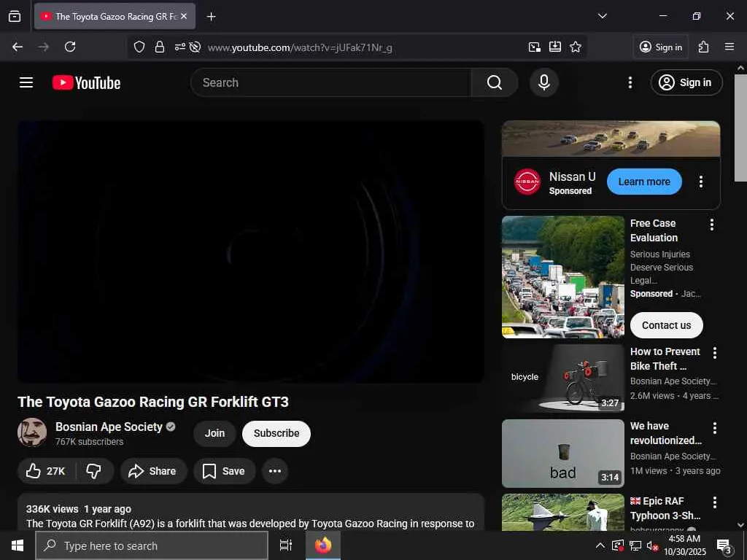
Task: Click the search magnifier button
Action: [x=495, y=82]
